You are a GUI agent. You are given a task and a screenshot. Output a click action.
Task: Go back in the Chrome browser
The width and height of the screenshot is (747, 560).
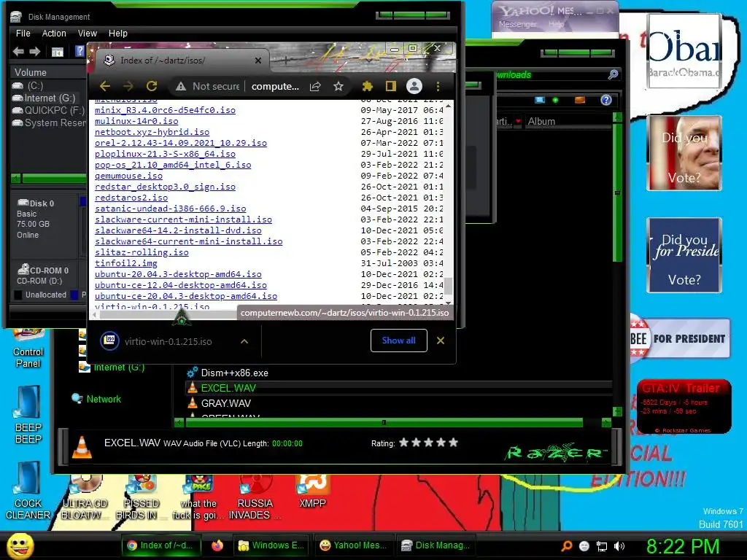coord(105,86)
